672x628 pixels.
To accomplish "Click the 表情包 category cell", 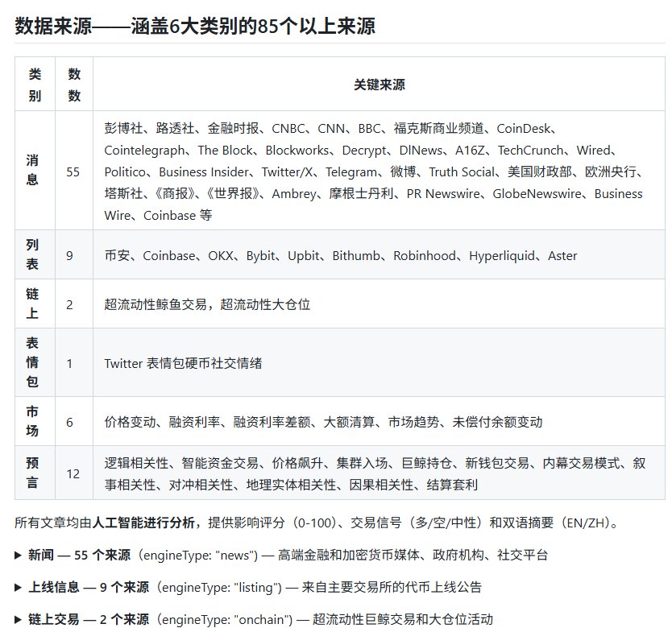I will tap(35, 362).
